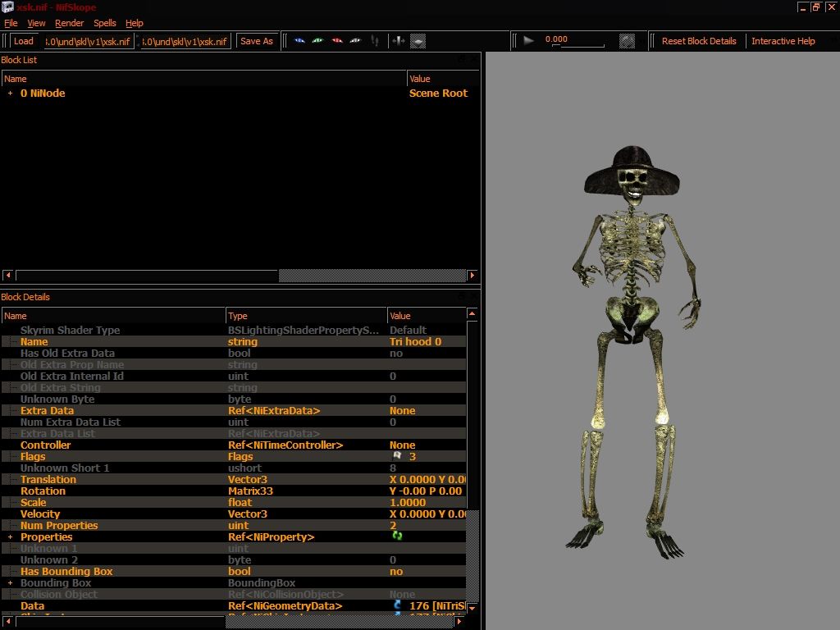
Task: Select the Translation row
Action: click(x=234, y=479)
